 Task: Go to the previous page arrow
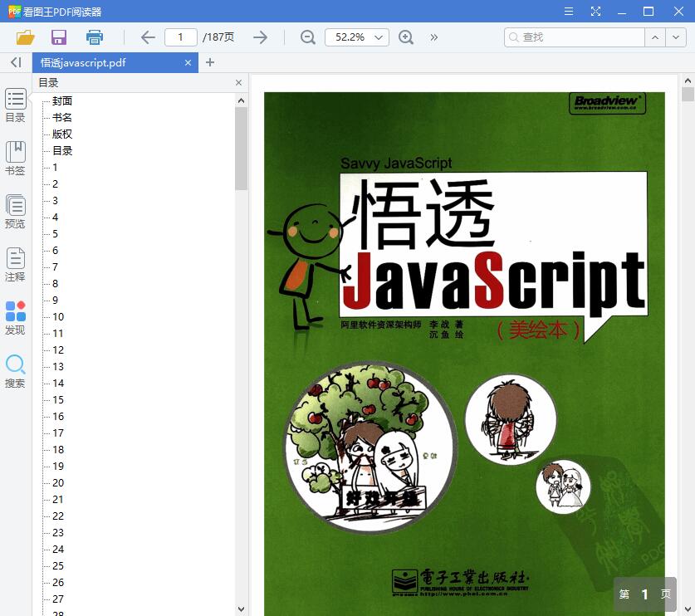click(148, 37)
